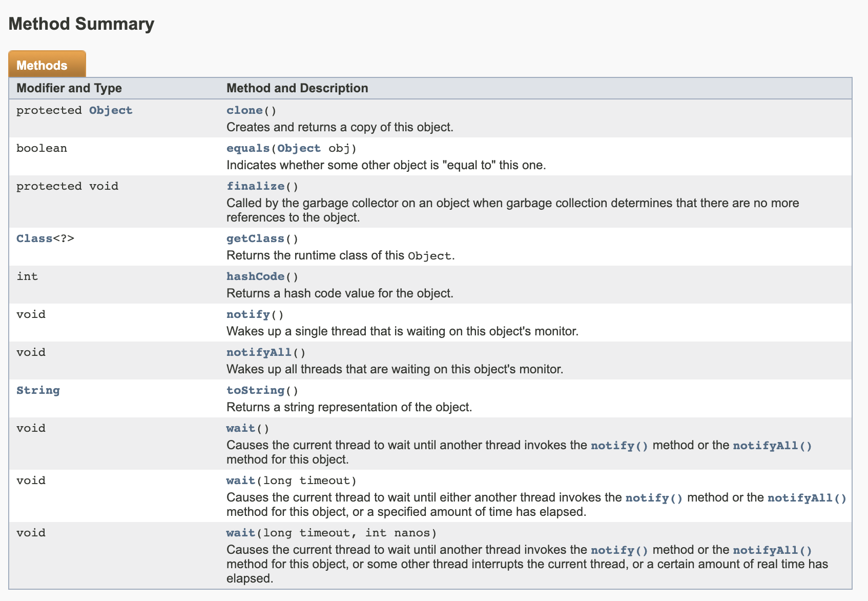Image resolution: width=868 pixels, height=601 pixels.
Task: Click notify() link in wait() description
Action: pyautogui.click(x=619, y=446)
